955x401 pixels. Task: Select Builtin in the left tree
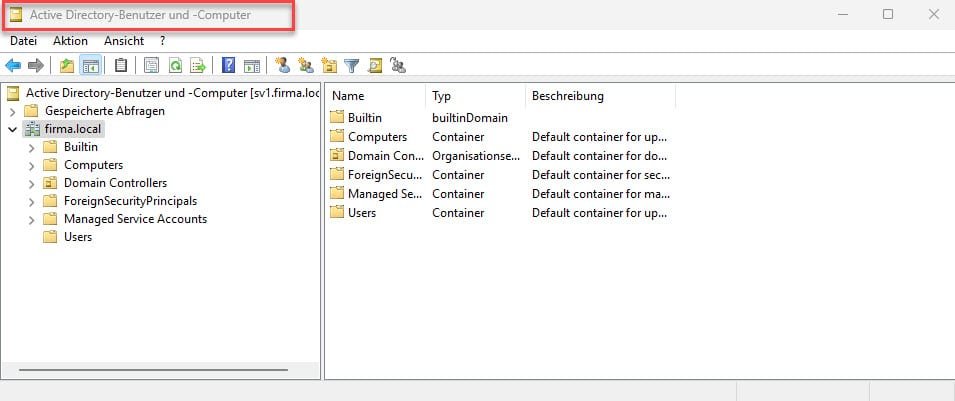coord(80,147)
